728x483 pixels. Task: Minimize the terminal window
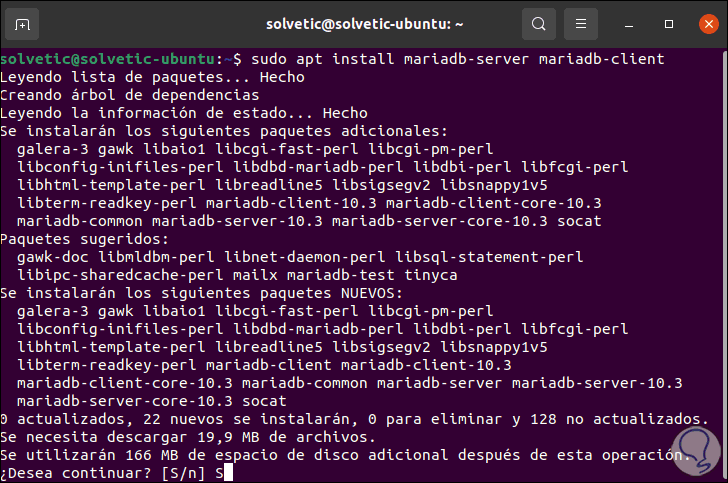pos(626,23)
